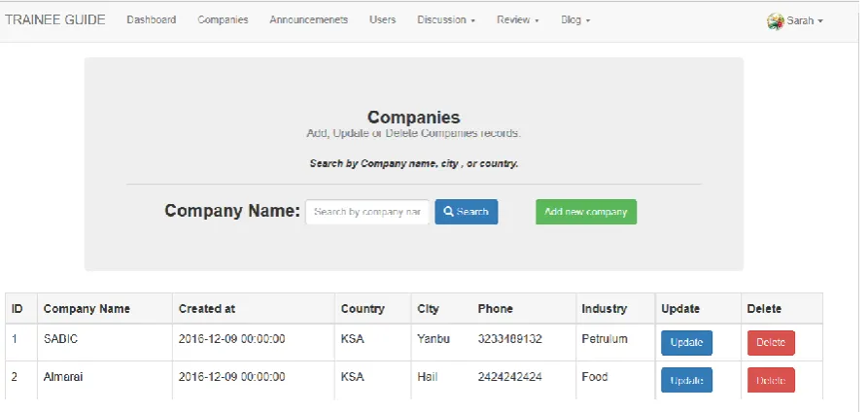This screenshot has width=868, height=412.
Task: Expand the Blog dropdown menu
Action: click(x=575, y=20)
